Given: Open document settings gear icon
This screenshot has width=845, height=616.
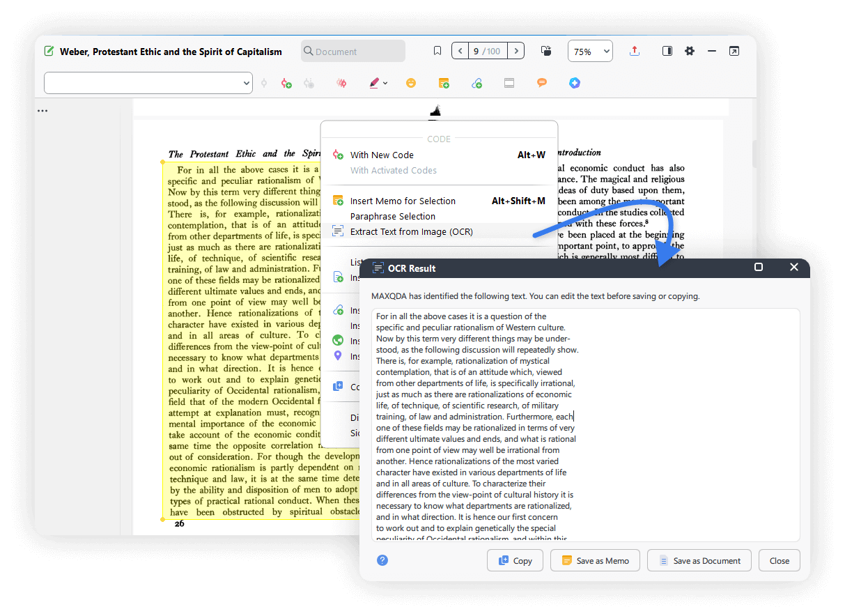Looking at the screenshot, I should coord(690,51).
